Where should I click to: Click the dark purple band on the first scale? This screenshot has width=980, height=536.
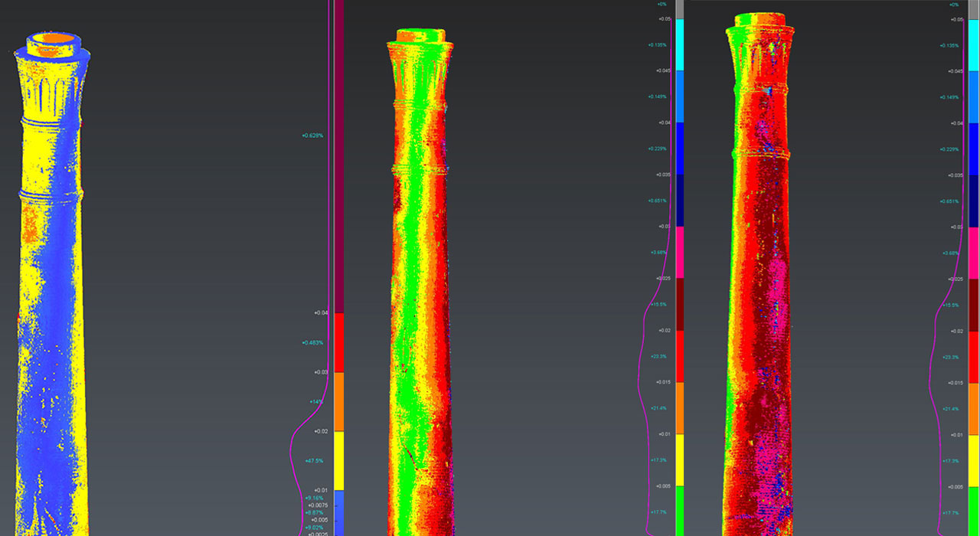(x=339, y=156)
